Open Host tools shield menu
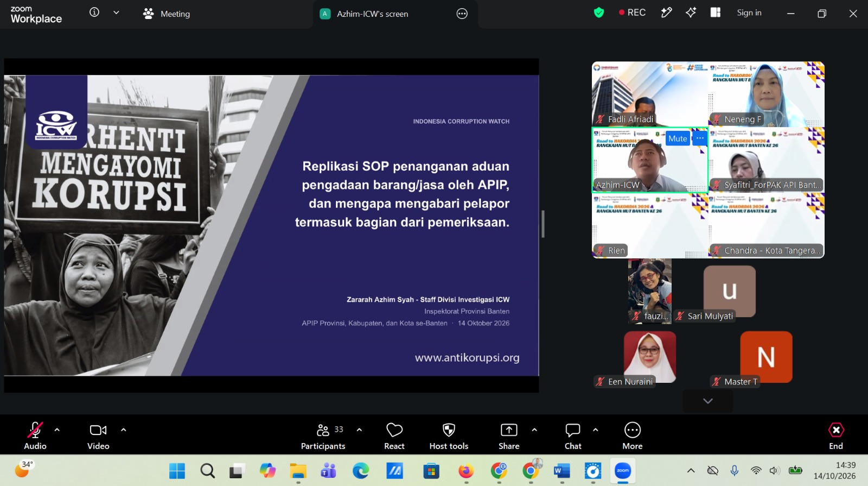Viewport: 868px width, 486px height. [x=449, y=435]
